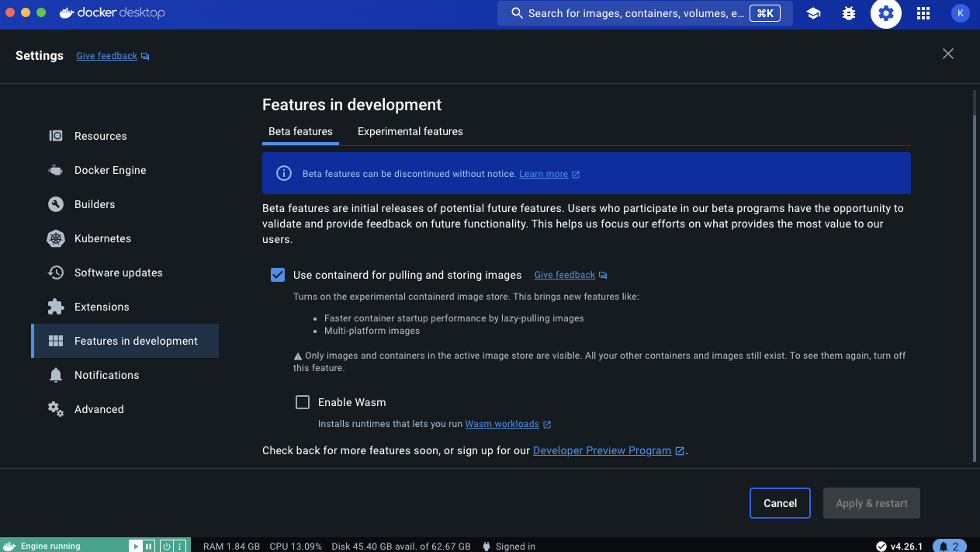Select the Extensions puzzle piece icon
The height and width of the screenshot is (552, 980).
tap(56, 307)
